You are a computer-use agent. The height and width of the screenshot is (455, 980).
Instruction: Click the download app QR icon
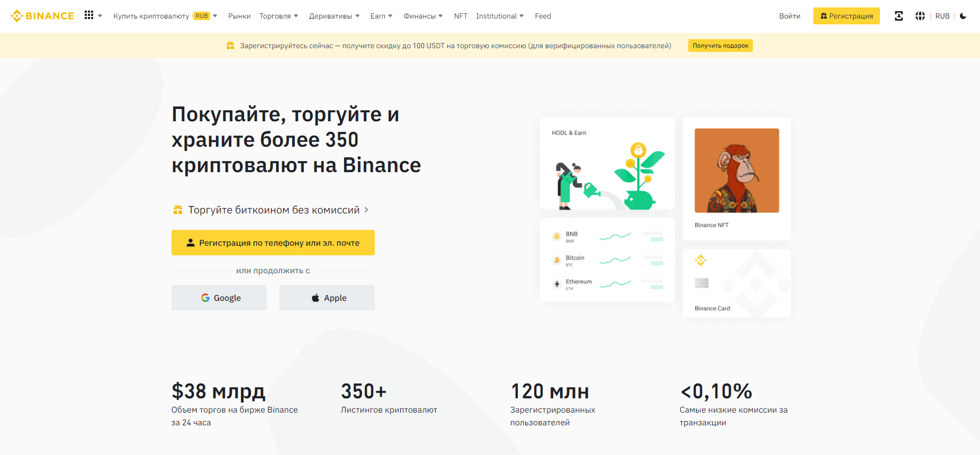898,16
